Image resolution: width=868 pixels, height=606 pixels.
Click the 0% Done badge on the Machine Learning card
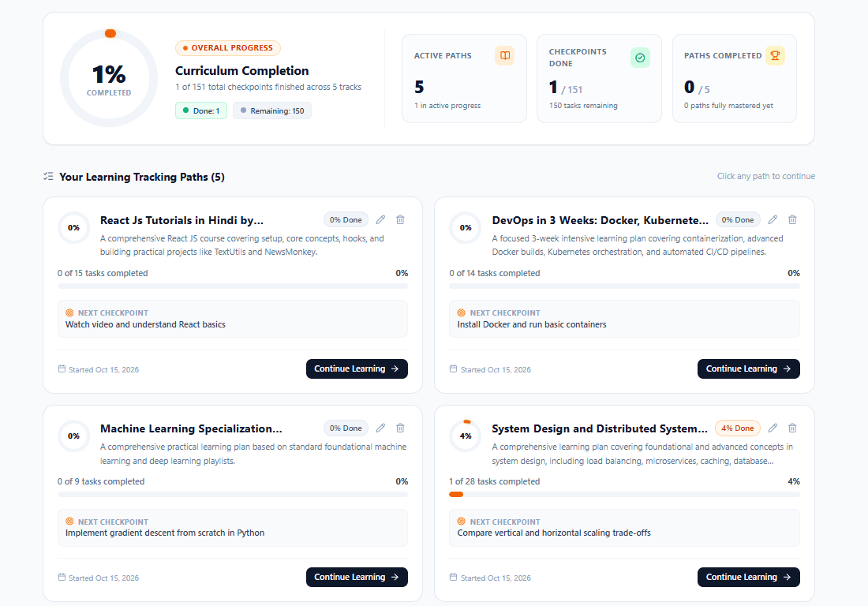point(346,428)
